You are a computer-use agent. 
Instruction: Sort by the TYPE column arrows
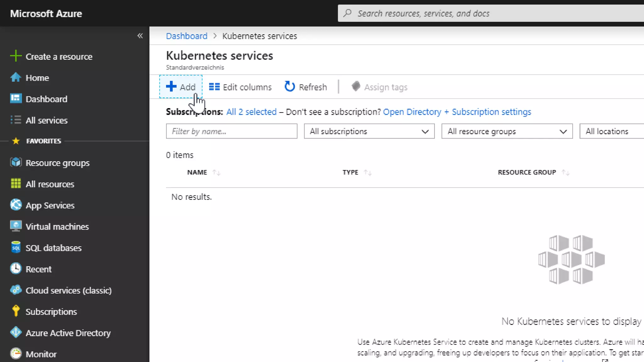click(x=367, y=173)
